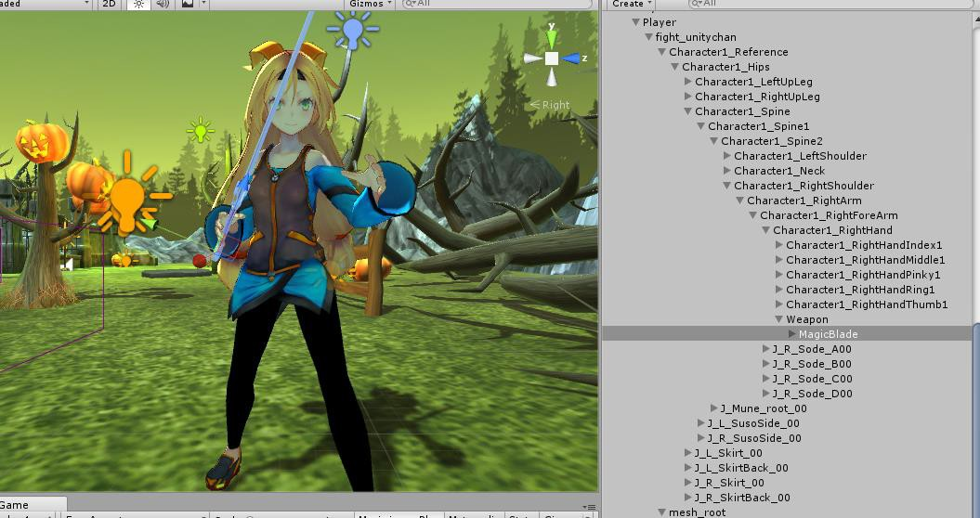Screen dimensions: 980x518
Task: Click the left grey cone of orientation gizmo
Action: 532,58
